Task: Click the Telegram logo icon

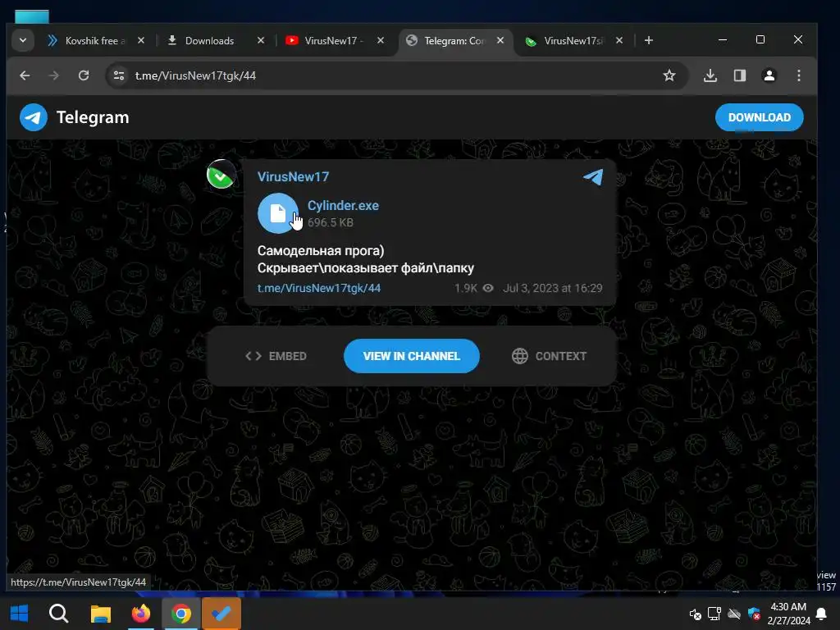Action: pyautogui.click(x=34, y=117)
